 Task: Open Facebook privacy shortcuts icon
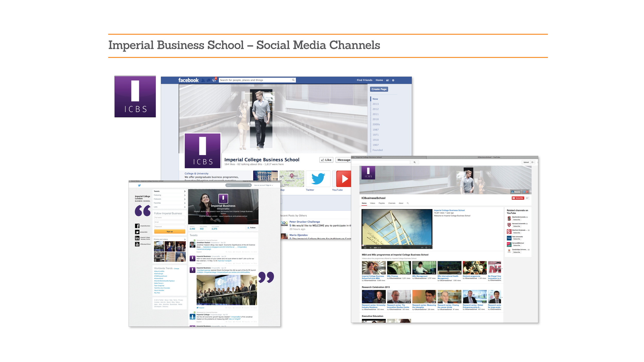(x=387, y=80)
